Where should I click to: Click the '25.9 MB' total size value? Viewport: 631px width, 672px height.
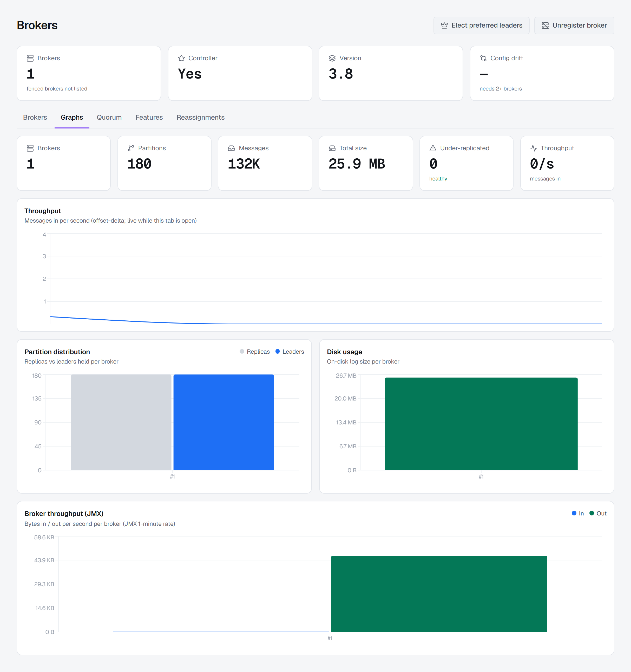click(357, 164)
